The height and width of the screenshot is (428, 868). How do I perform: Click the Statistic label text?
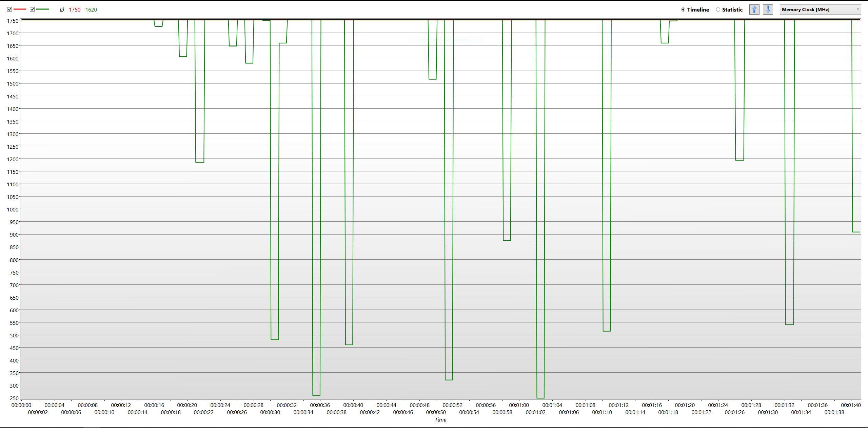pos(732,10)
